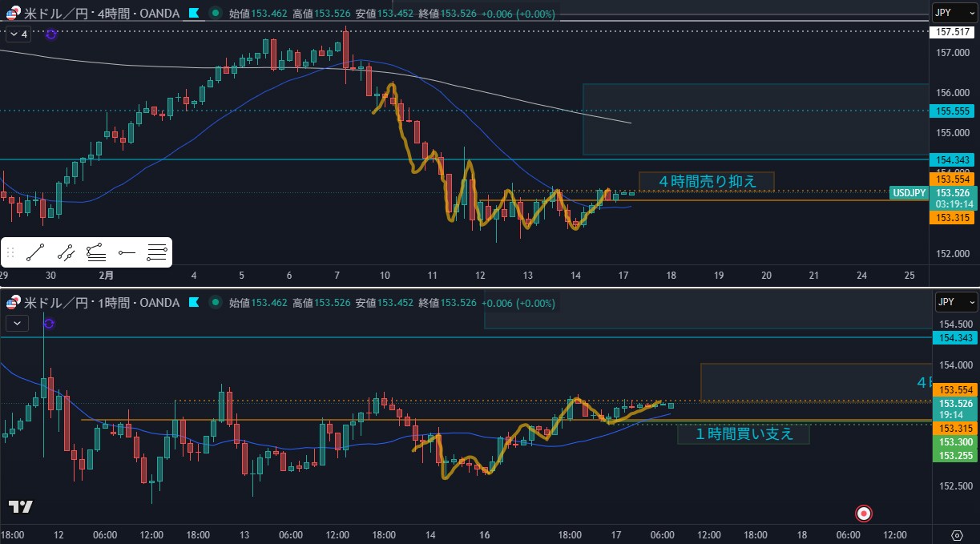Open the JPY currency dropdown on upper chart
980x544 pixels.
click(x=955, y=12)
